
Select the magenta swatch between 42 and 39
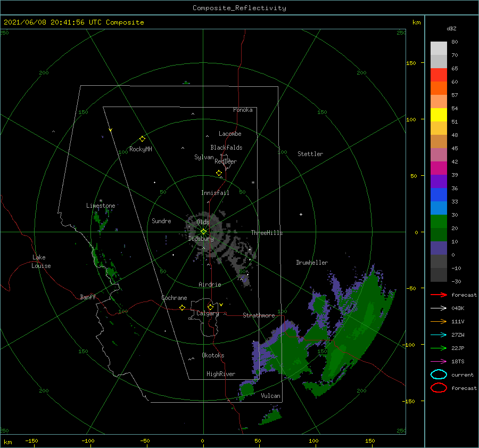[439, 168]
